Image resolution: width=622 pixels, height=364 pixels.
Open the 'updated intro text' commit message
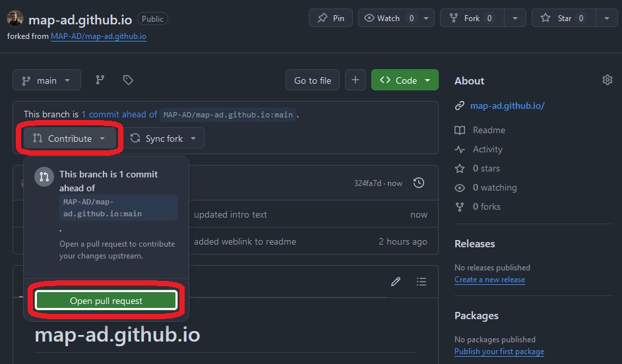pos(230,214)
